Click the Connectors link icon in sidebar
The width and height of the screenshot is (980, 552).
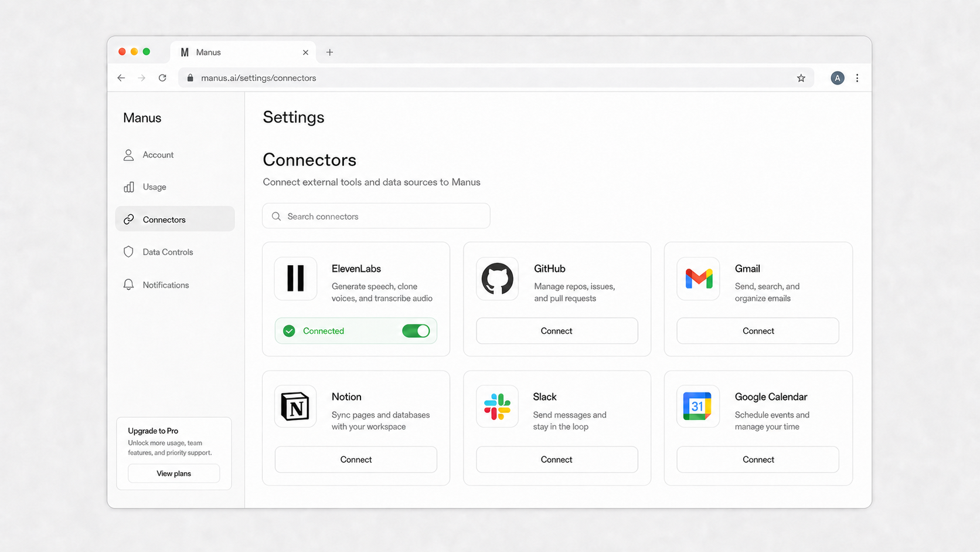coord(129,219)
